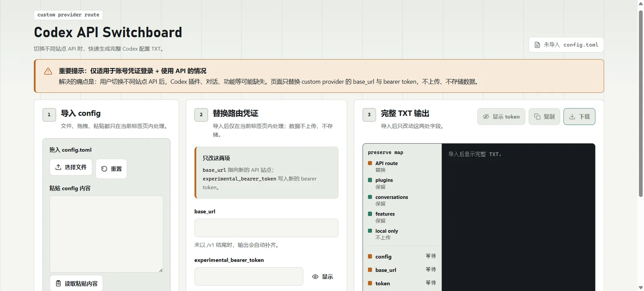Click the circular arrow icon on 重置
Screen dimensions: 644x291
point(104,169)
